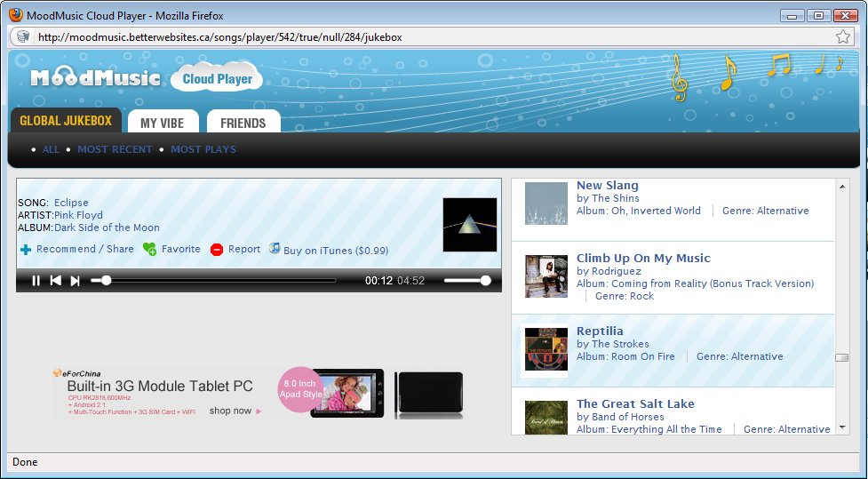Click the playlist scrollbar thumb

point(842,358)
